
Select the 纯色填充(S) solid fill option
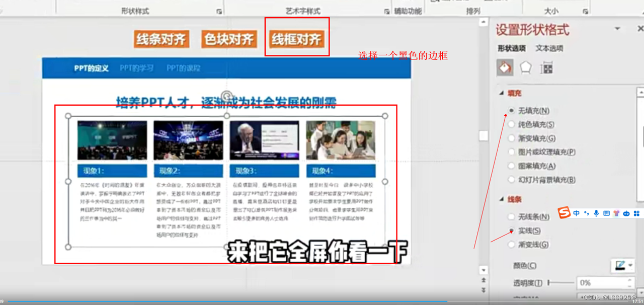point(532,124)
